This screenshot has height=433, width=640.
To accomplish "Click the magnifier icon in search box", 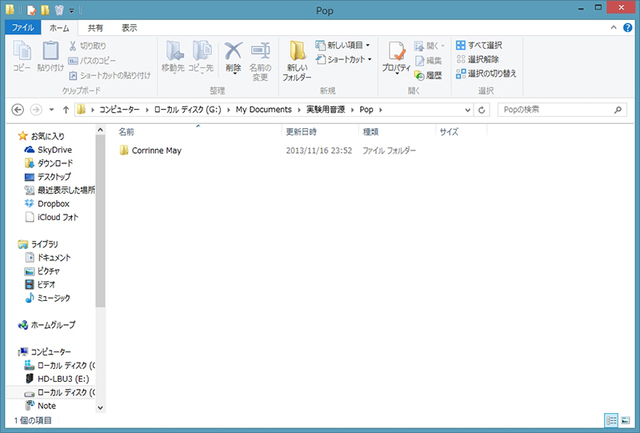I will (618, 110).
